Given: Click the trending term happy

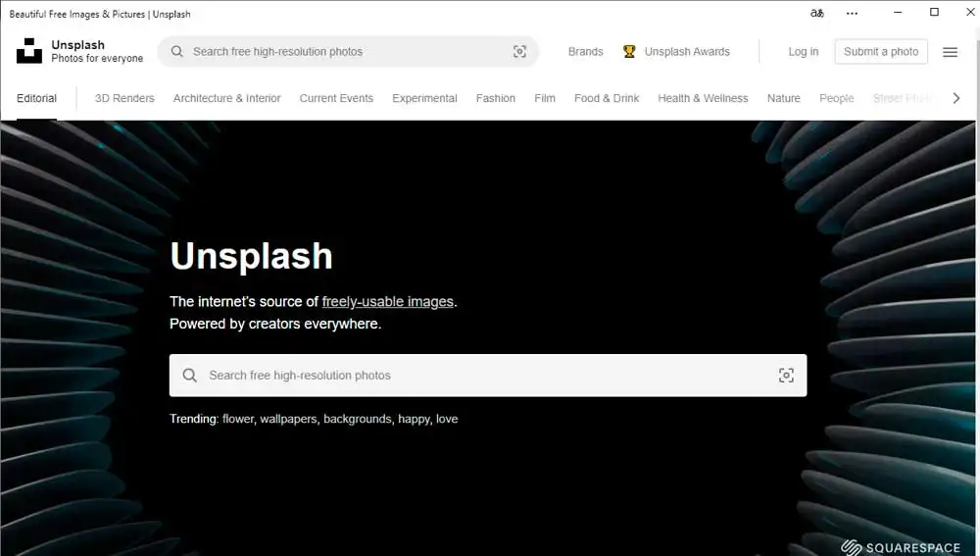Looking at the screenshot, I should tap(414, 419).
